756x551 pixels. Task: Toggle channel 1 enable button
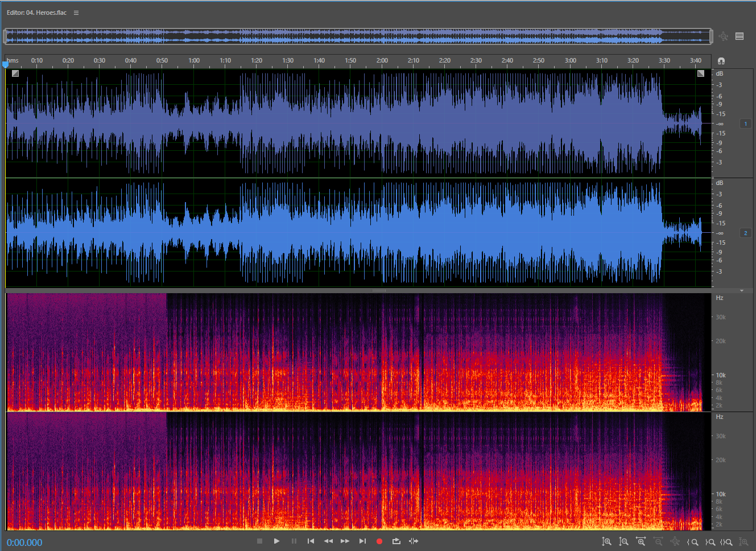[x=745, y=124]
